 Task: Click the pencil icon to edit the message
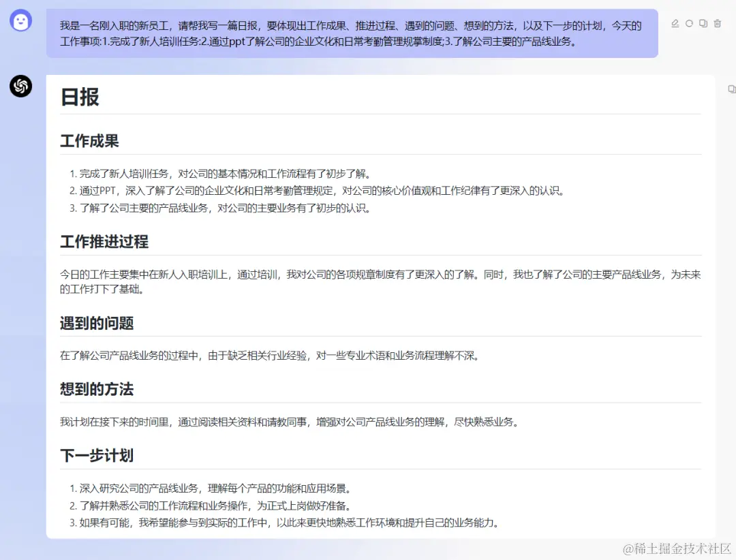point(675,23)
